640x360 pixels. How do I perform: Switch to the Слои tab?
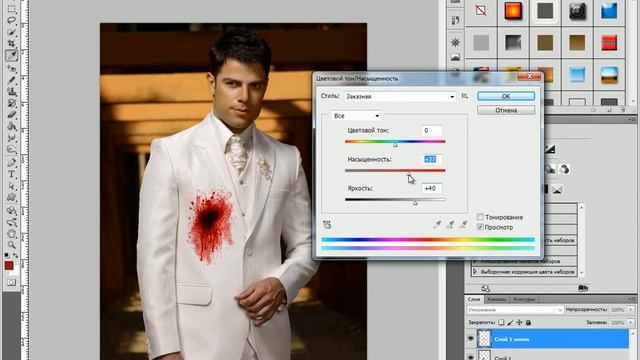click(474, 299)
